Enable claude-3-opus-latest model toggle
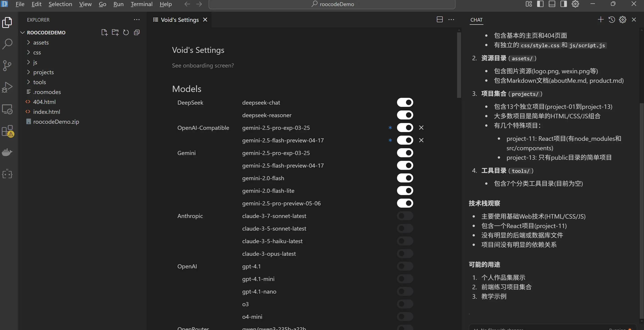644x330 pixels. pyautogui.click(x=405, y=254)
